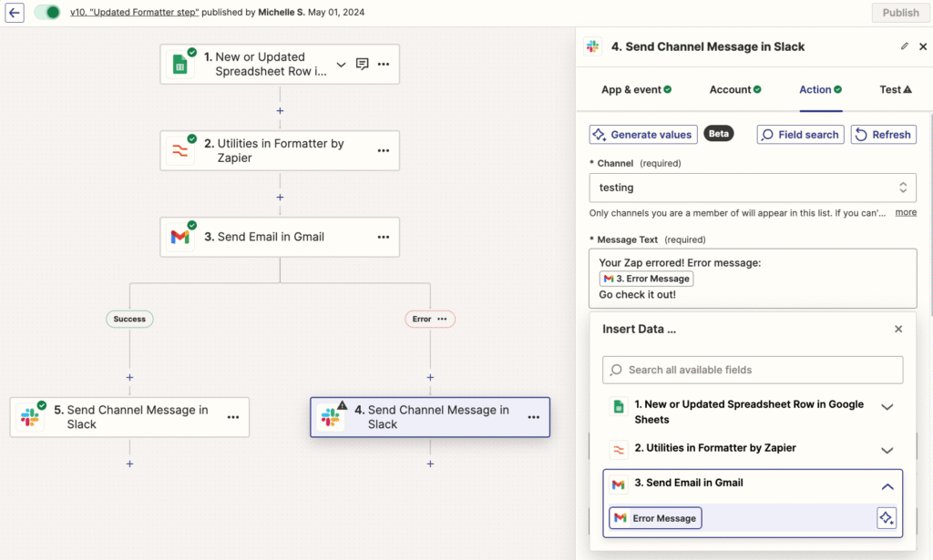Click the Refresh button in the Action panel

pos(883,134)
